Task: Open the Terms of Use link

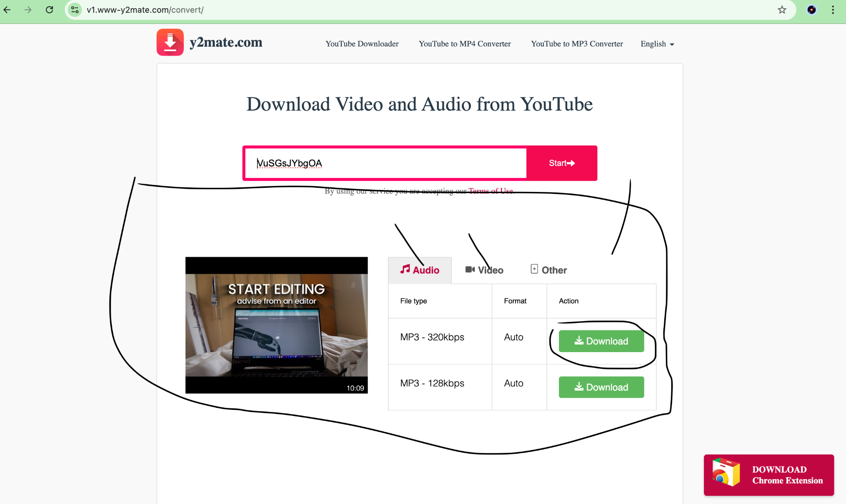Action: [x=491, y=191]
